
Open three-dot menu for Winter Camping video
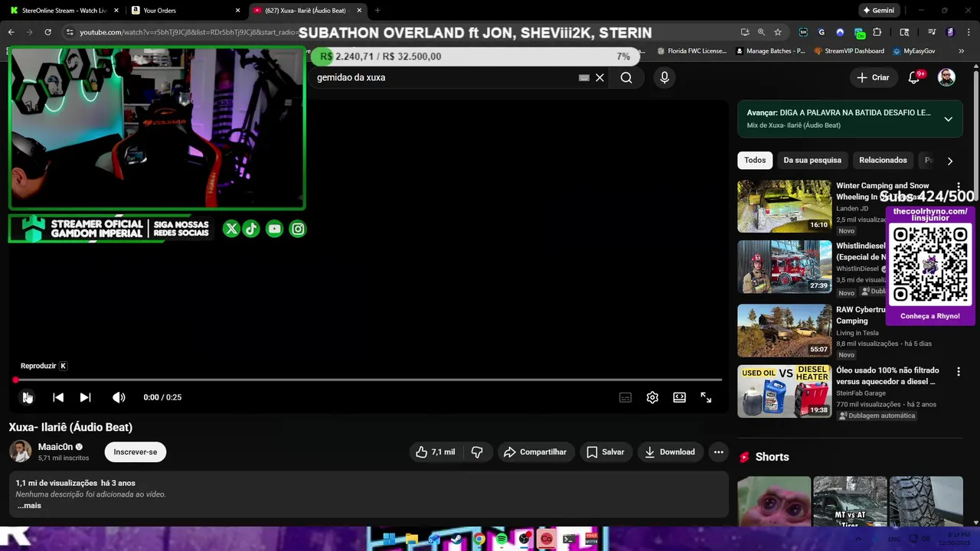pos(959,187)
